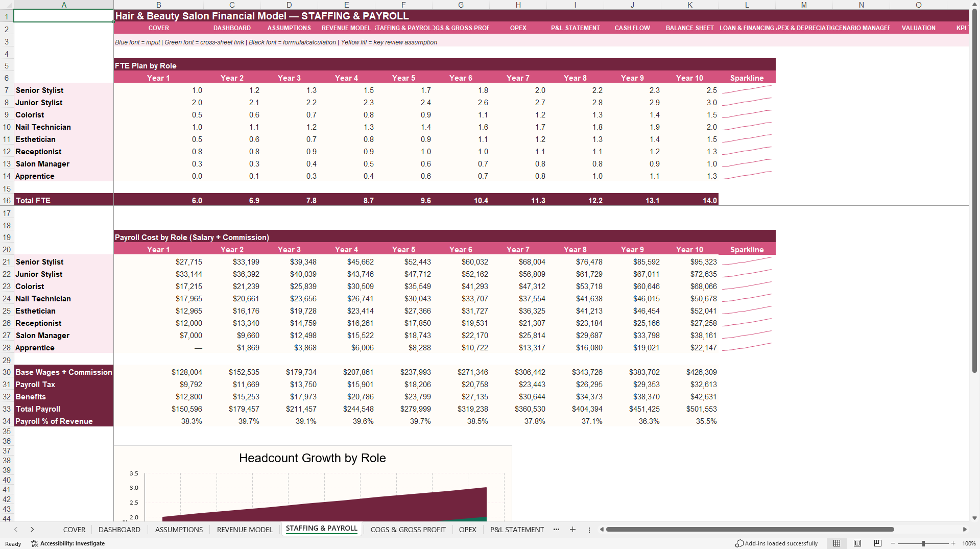The image size is (980, 549).
Task: Open the P&L STATEMENT sheet tab
Action: tap(517, 530)
